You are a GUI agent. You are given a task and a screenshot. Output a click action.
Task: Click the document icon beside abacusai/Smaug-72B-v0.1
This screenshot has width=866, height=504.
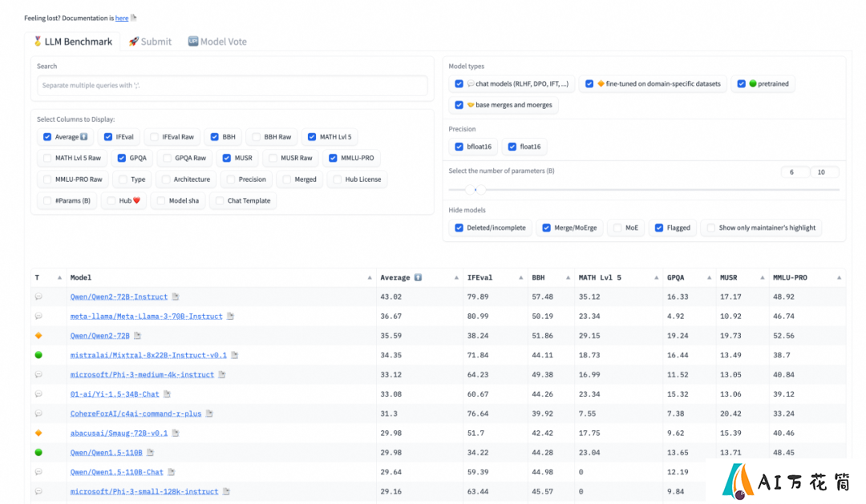[x=176, y=433]
